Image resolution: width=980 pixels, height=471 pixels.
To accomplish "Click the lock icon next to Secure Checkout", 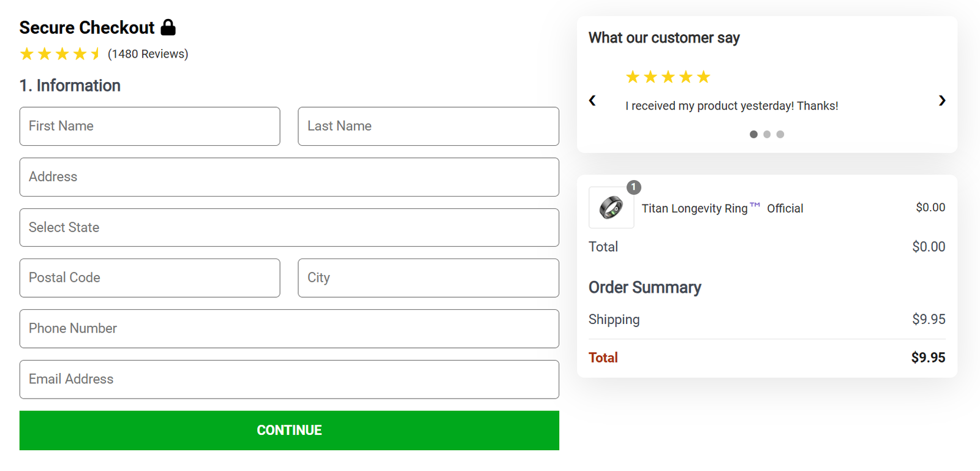I will click(x=168, y=26).
